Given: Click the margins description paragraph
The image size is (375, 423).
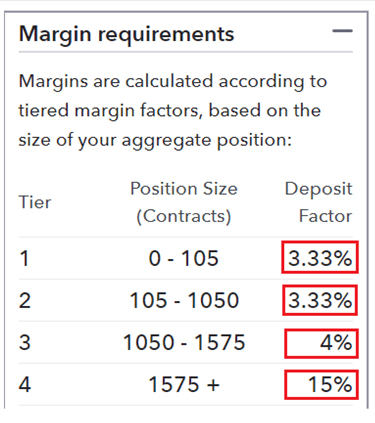Looking at the screenshot, I should pos(173,111).
